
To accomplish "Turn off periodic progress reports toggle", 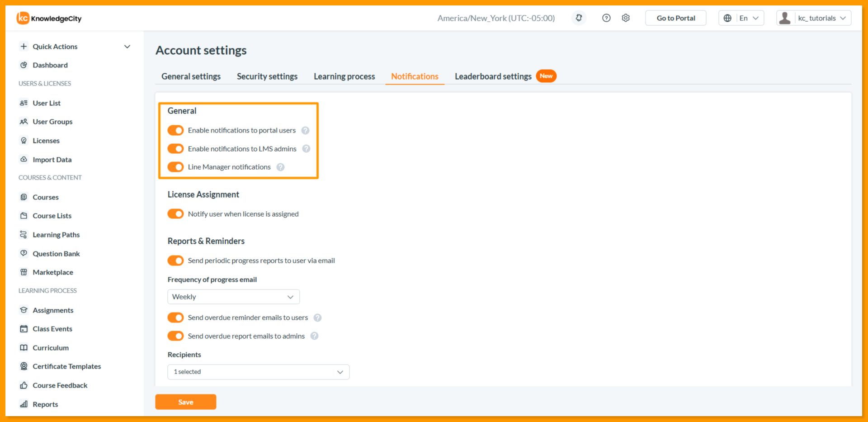I will point(175,261).
